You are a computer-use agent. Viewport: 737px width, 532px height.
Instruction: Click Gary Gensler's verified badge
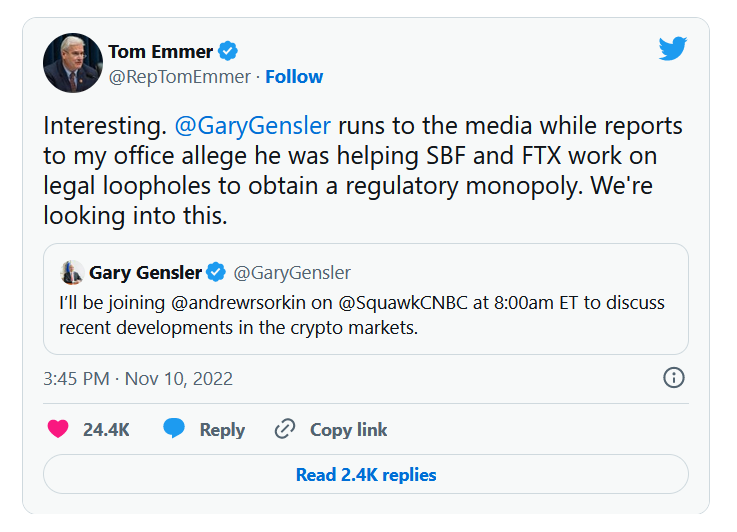point(217,272)
